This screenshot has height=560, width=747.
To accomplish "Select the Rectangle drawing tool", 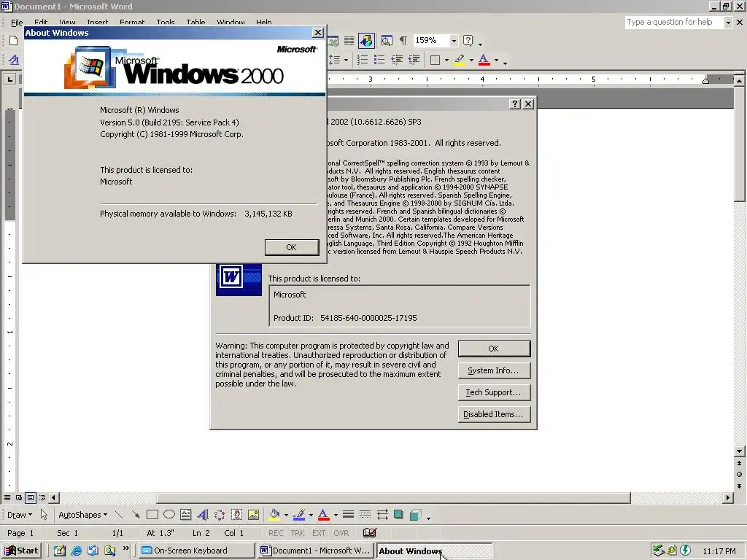I will point(152,515).
